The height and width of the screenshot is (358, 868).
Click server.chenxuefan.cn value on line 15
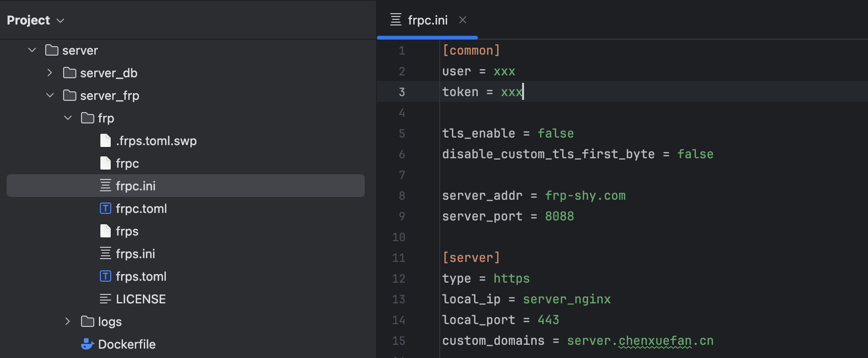pyautogui.click(x=640, y=341)
